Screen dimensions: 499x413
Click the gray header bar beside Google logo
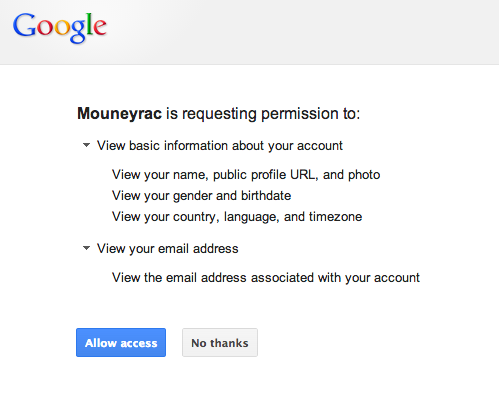point(300,32)
